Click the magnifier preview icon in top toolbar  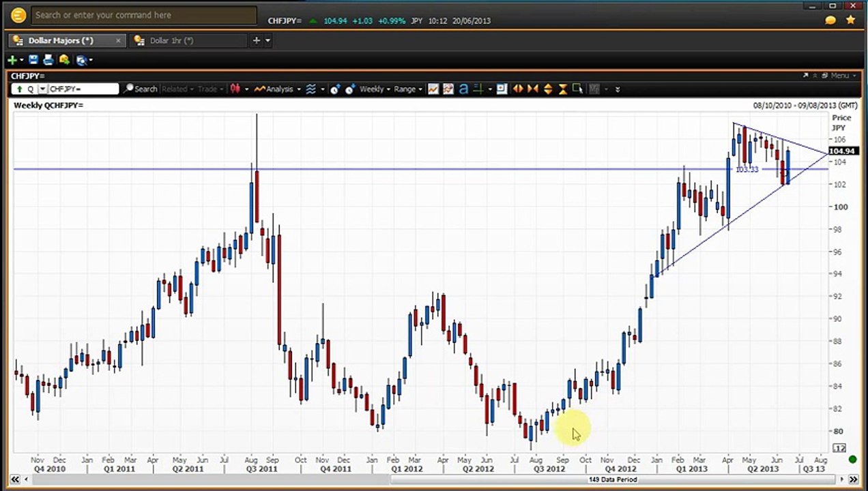(x=81, y=60)
